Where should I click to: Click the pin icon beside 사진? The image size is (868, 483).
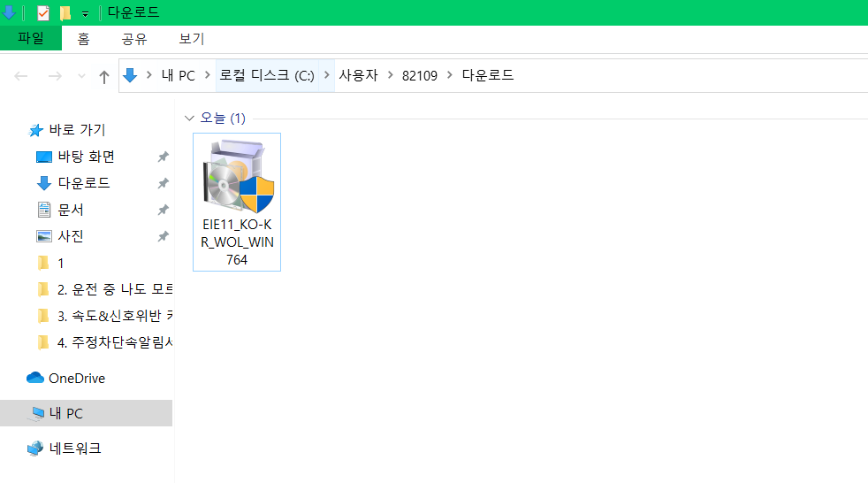(163, 236)
